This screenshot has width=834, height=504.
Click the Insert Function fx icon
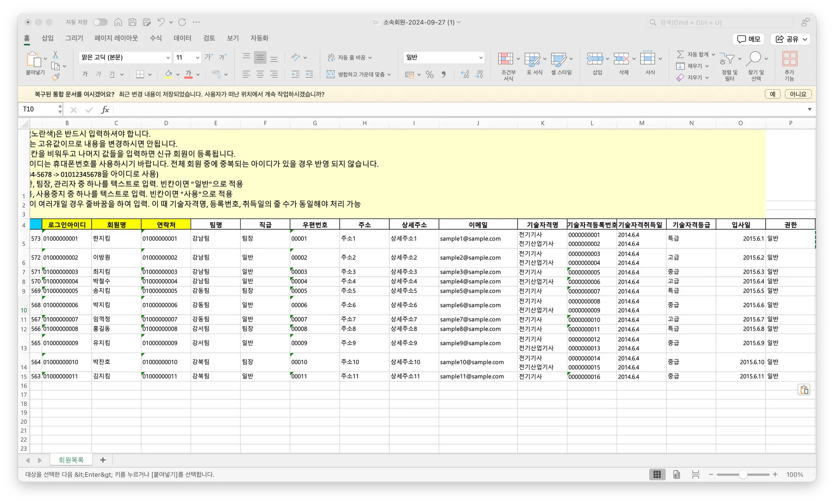click(105, 110)
